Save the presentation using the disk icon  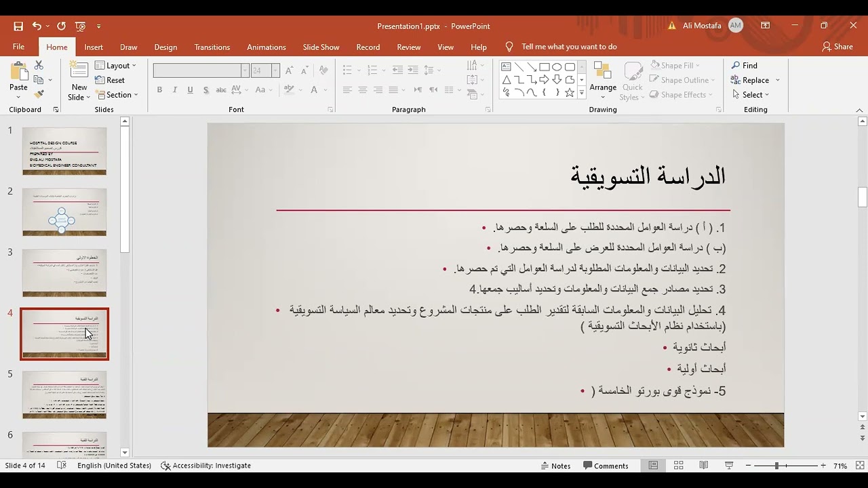[18, 26]
